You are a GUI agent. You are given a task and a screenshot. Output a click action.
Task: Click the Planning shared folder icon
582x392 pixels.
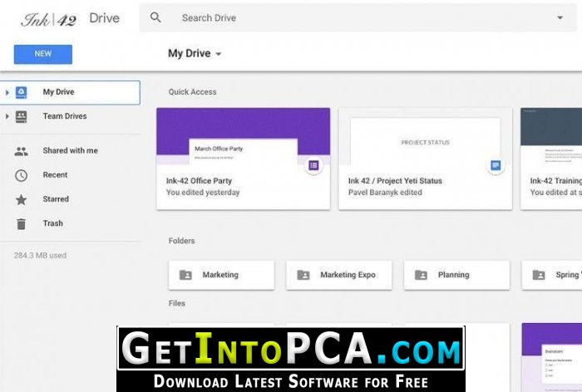[x=421, y=275]
